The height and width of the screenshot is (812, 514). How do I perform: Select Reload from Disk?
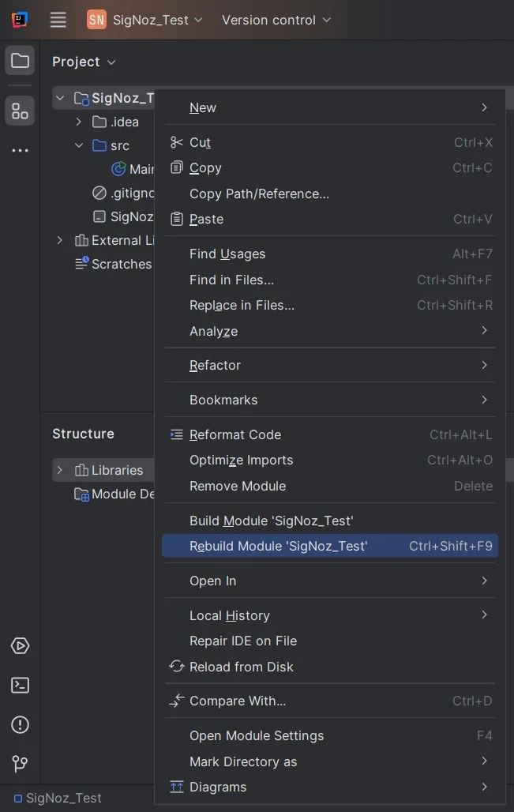click(x=330, y=667)
